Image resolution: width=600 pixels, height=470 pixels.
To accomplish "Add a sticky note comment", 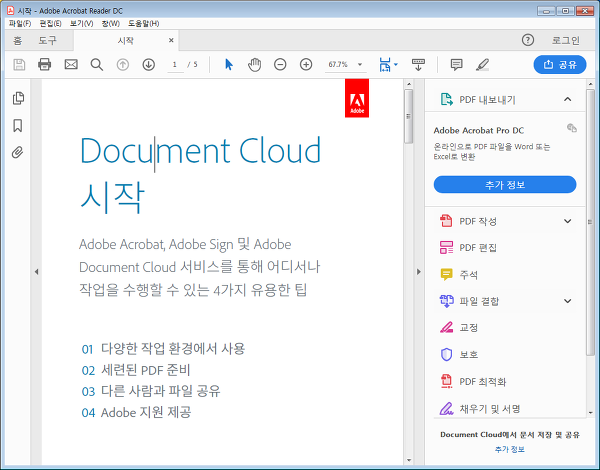I will 457,64.
